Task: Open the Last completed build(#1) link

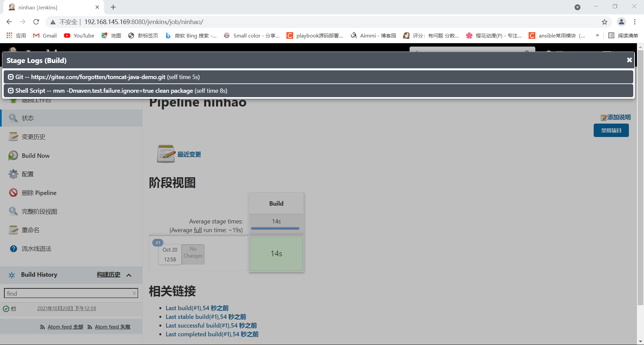Action: (212, 334)
